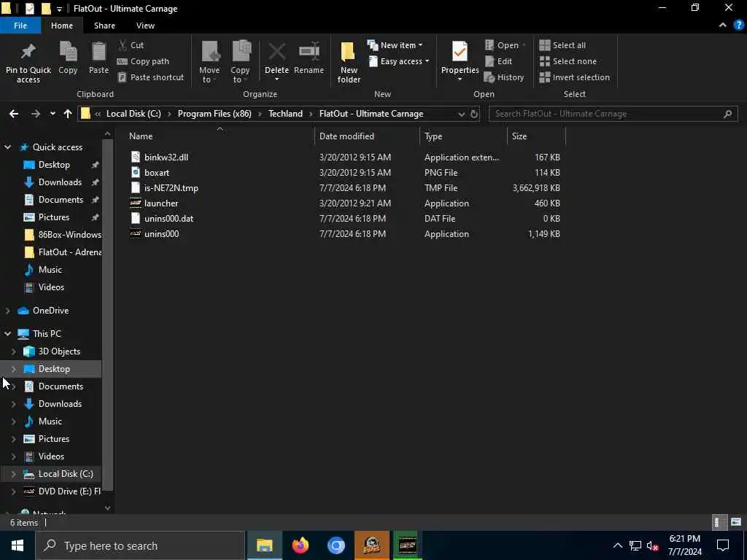Click Invert selection

575,77
